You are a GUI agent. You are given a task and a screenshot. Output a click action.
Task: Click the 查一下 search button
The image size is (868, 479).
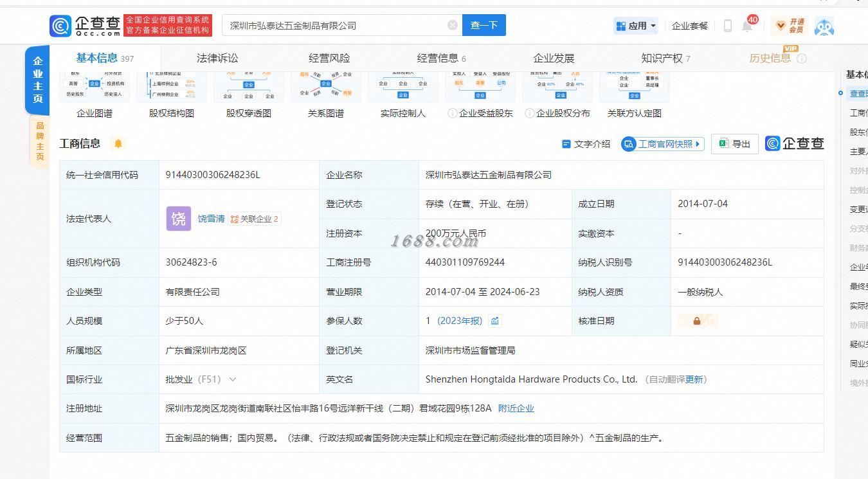tap(484, 25)
